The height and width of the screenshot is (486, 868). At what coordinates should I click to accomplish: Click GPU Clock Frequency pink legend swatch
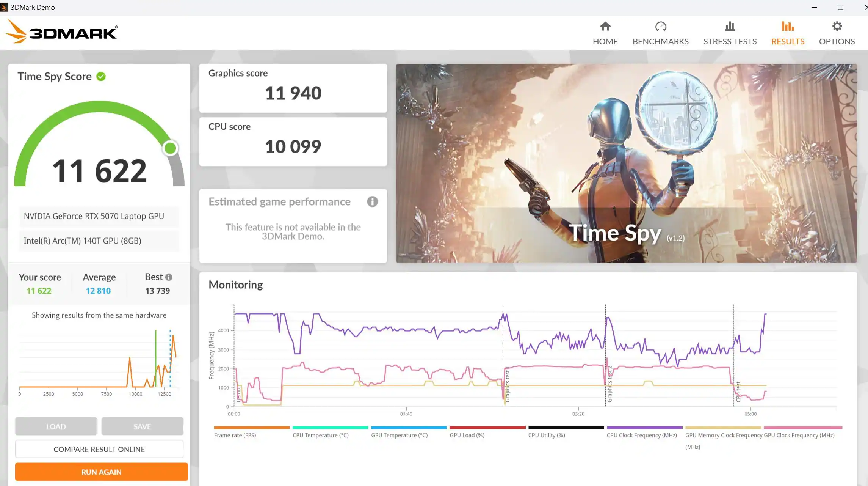[x=803, y=428]
